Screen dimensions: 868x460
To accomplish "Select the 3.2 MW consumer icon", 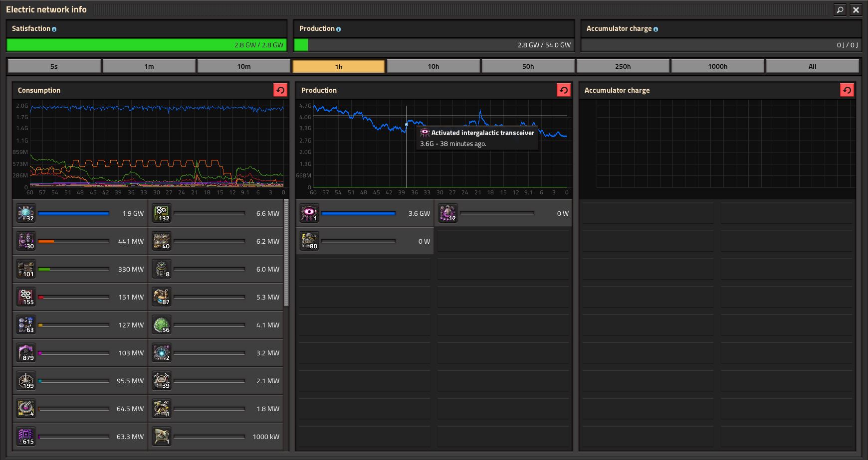I will (x=161, y=353).
